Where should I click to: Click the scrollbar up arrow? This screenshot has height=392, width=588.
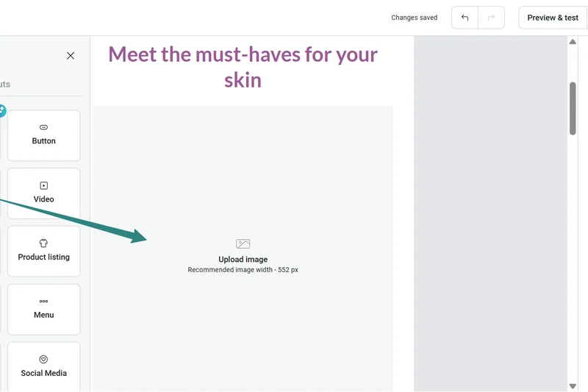(573, 42)
